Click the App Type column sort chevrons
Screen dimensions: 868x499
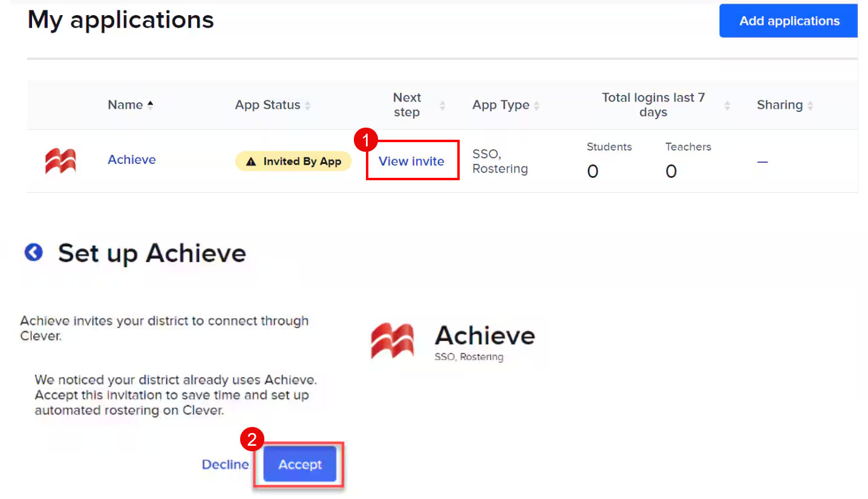click(535, 105)
